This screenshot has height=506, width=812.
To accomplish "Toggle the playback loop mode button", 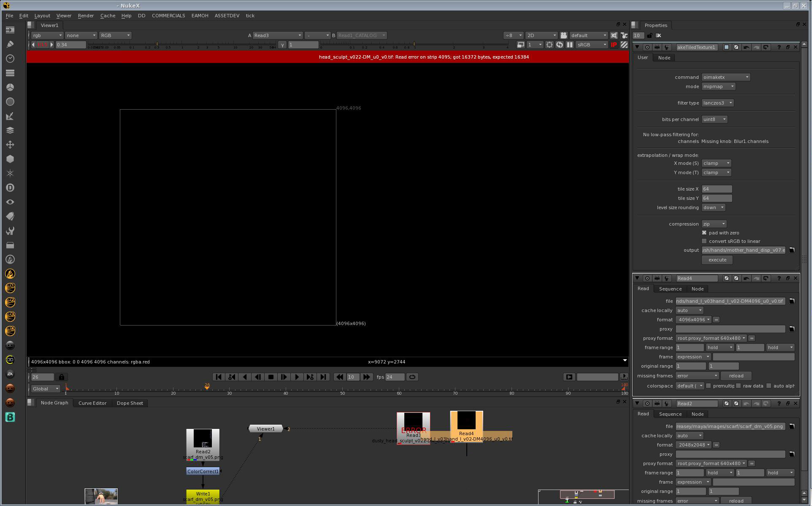I will click(x=412, y=377).
